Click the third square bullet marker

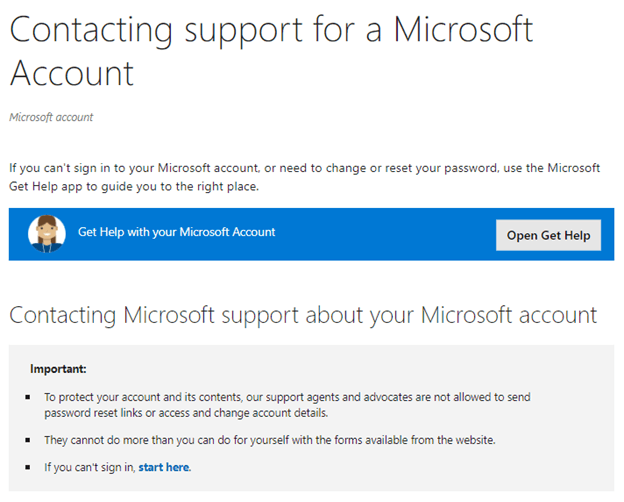(x=28, y=467)
